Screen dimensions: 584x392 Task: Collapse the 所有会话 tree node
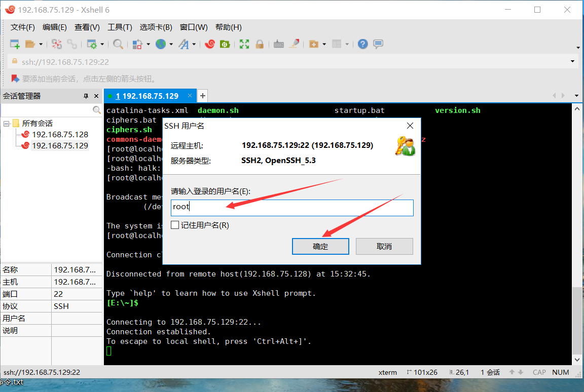[x=6, y=124]
